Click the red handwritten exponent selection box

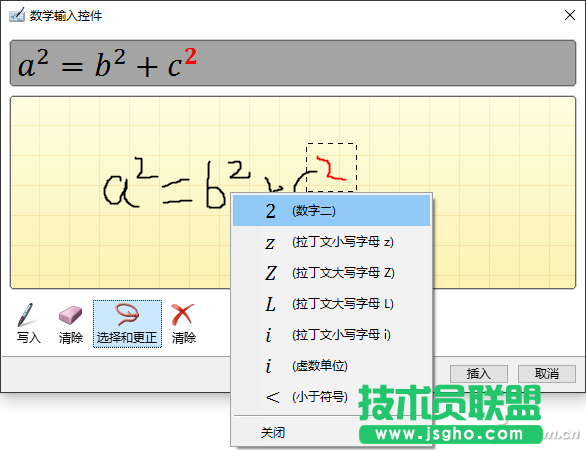coord(331,168)
